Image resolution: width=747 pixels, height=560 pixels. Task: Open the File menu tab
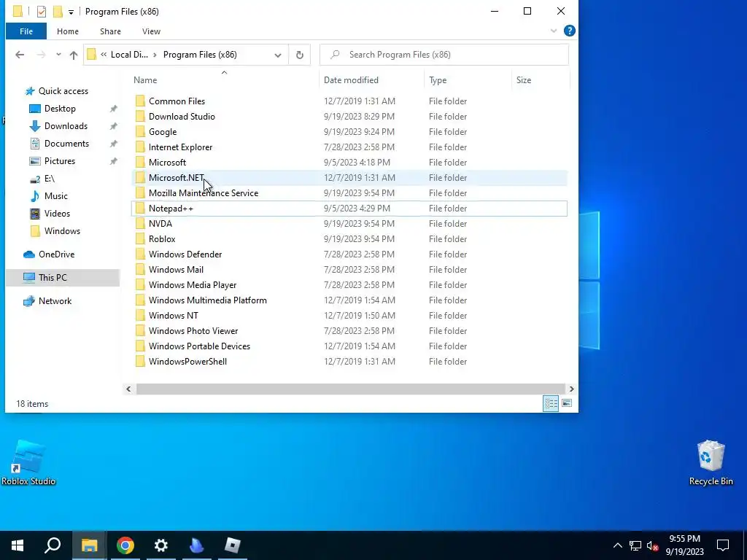26,31
